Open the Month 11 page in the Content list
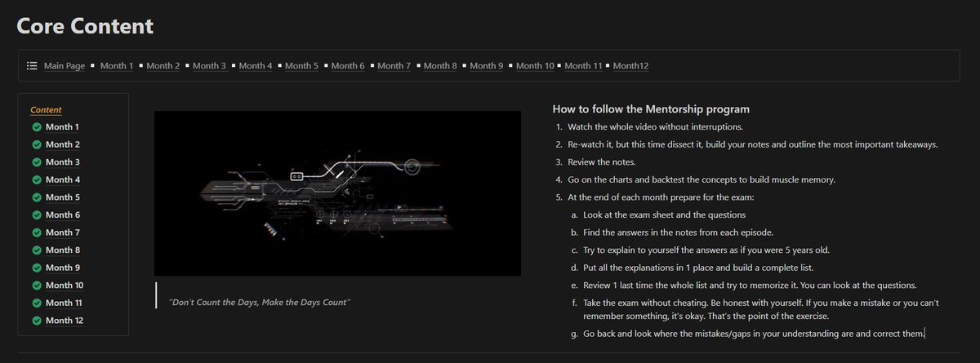Screen dimensions: 980x363 [x=65, y=303]
